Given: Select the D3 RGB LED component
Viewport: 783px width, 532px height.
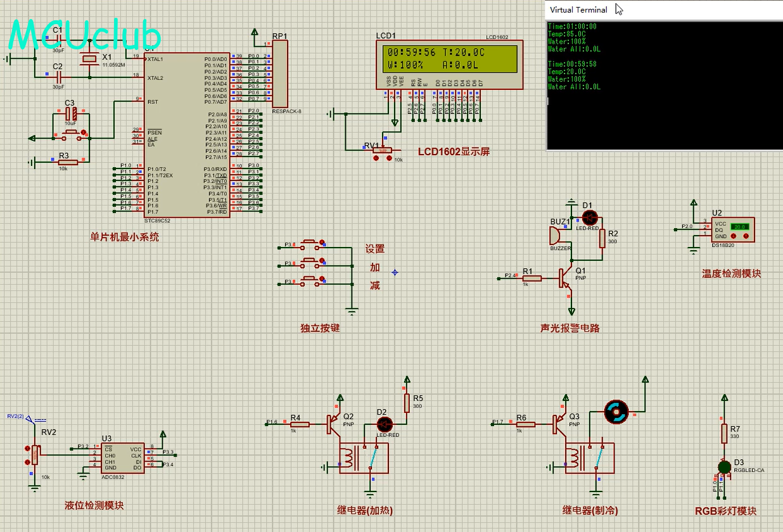Looking at the screenshot, I should (725, 466).
